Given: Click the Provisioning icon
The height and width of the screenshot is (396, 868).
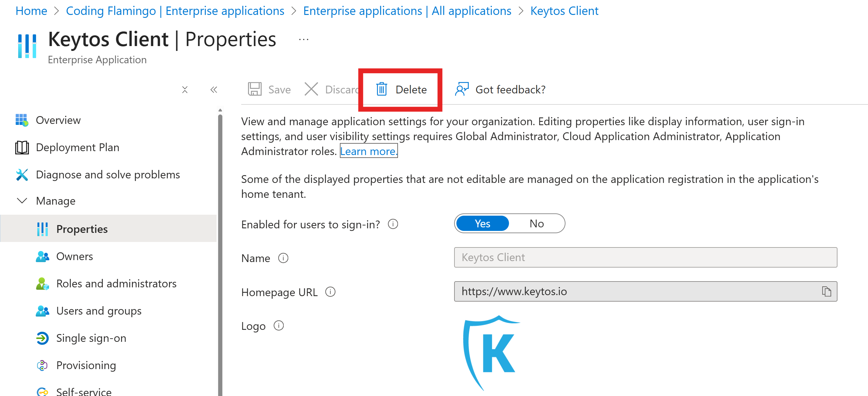Looking at the screenshot, I should (42, 365).
